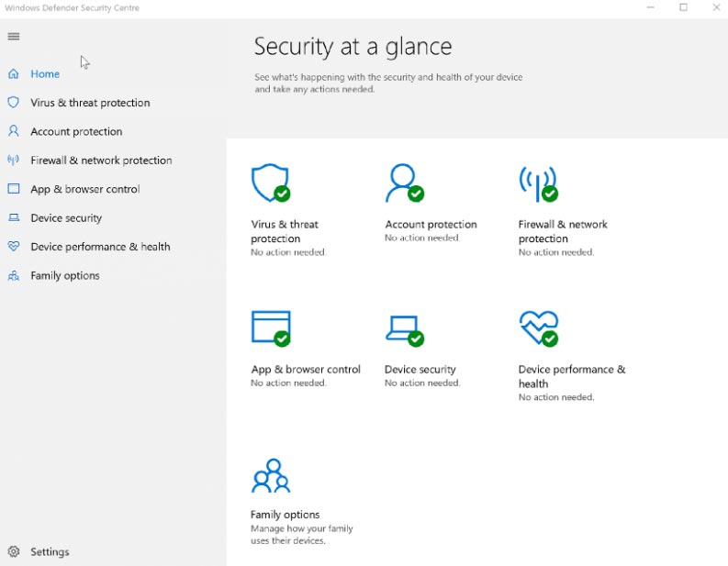Close the Windows Defender Security Centre window
728x566 pixels.
pyautogui.click(x=716, y=7)
